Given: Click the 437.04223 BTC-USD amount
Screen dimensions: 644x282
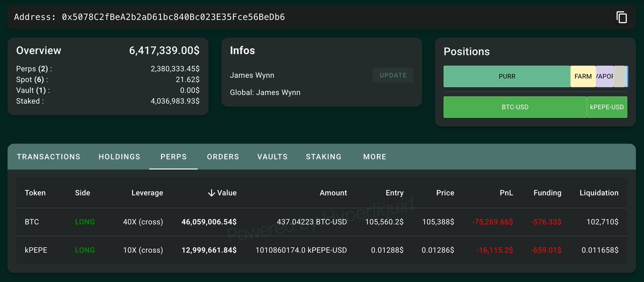Looking at the screenshot, I should point(312,222).
